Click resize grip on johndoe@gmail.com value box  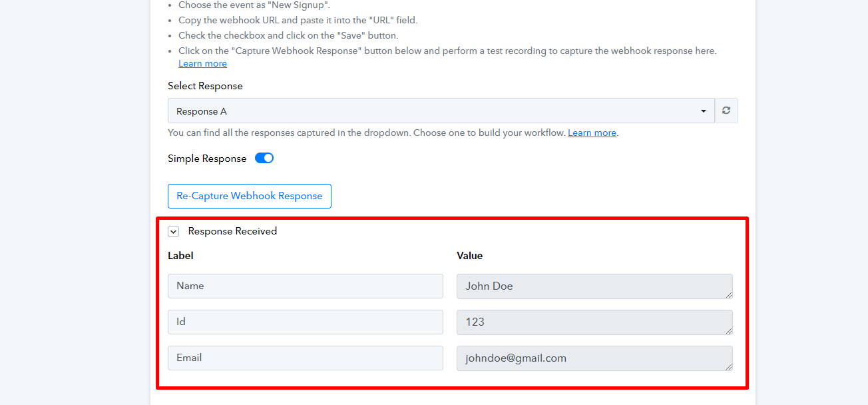click(729, 366)
